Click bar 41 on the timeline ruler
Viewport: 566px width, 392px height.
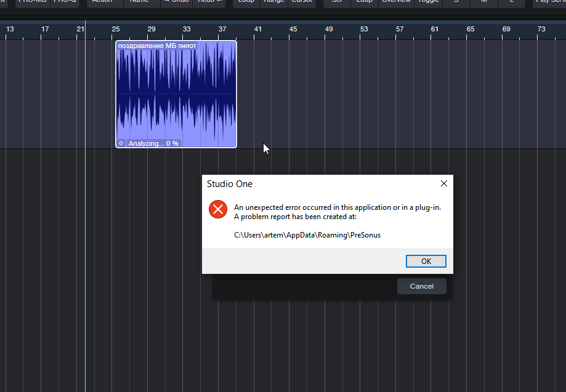click(x=257, y=29)
